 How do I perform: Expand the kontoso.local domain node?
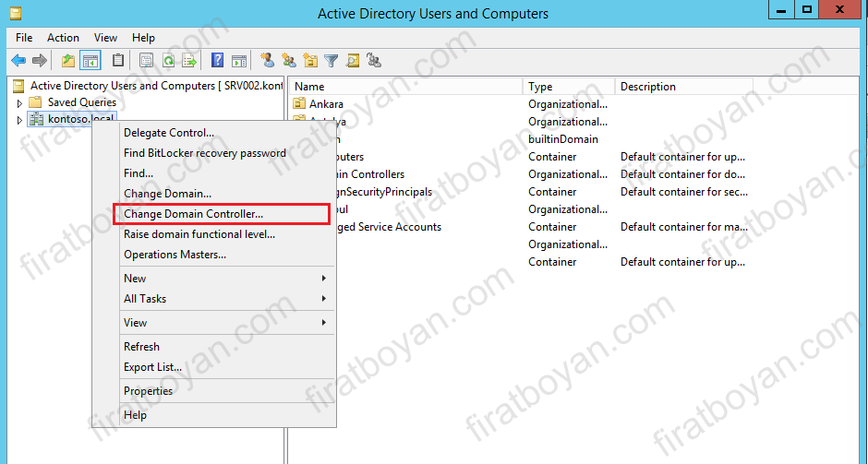(19, 119)
